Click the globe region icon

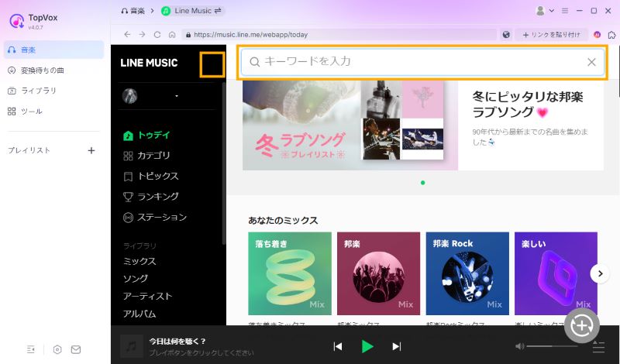click(506, 35)
